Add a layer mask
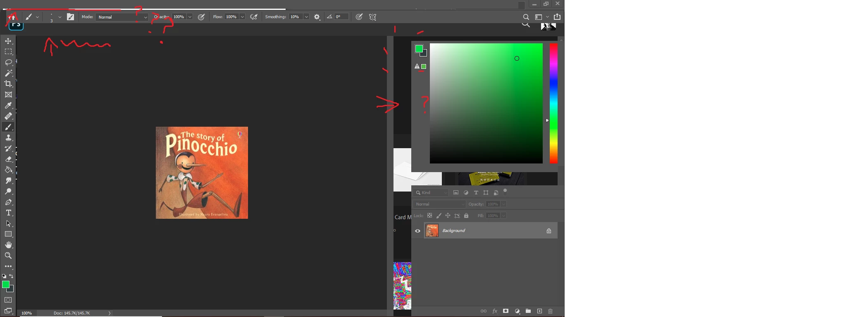The width and height of the screenshot is (868, 317). pyautogui.click(x=506, y=311)
